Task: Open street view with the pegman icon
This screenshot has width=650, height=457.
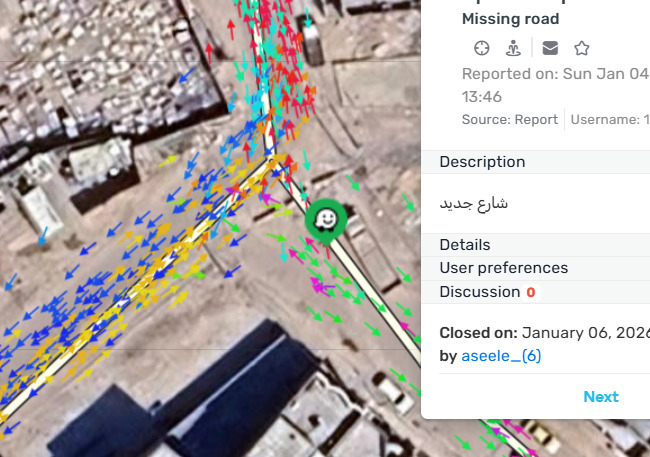Action: pos(513,48)
